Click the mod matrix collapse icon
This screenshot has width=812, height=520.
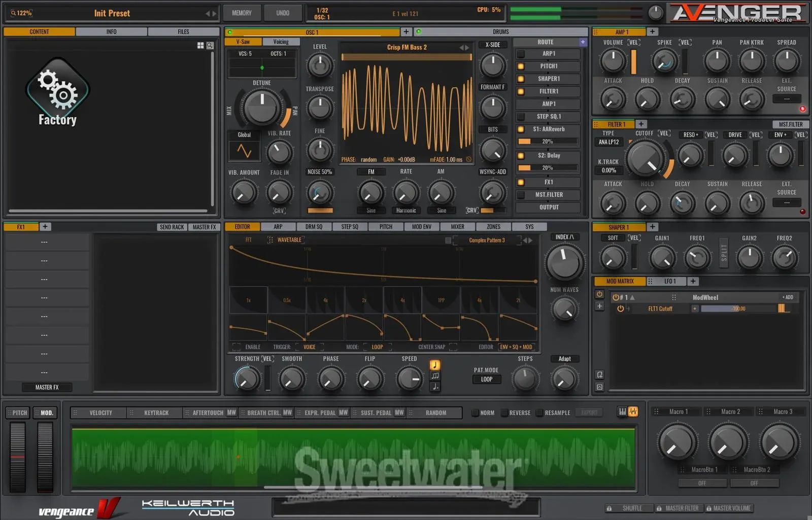coord(599,387)
